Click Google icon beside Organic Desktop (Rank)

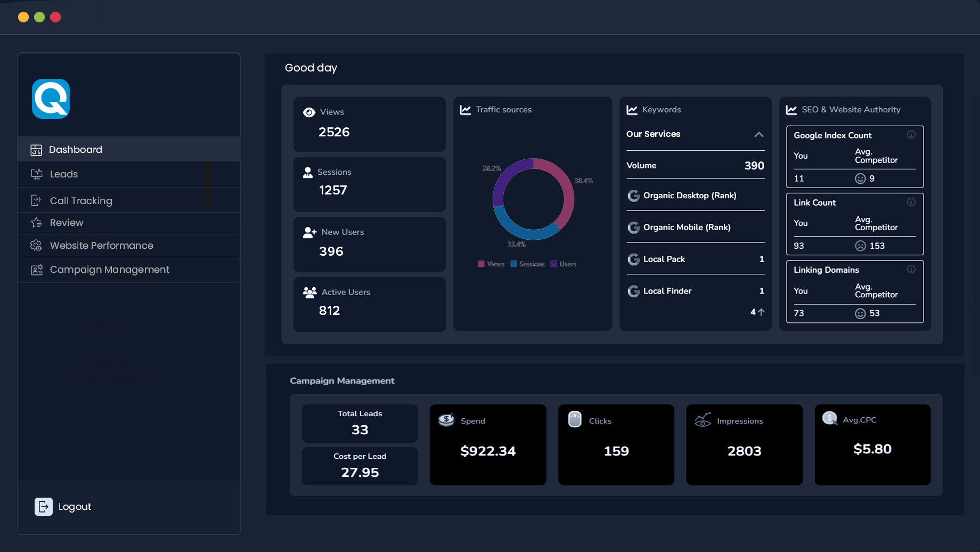[x=633, y=196]
